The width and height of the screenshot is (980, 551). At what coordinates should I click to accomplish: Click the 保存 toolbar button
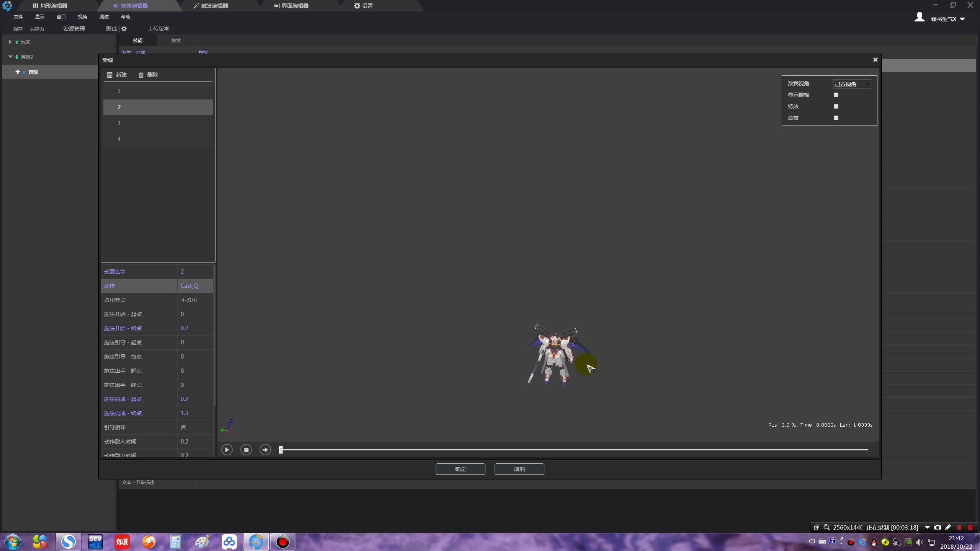(x=18, y=29)
